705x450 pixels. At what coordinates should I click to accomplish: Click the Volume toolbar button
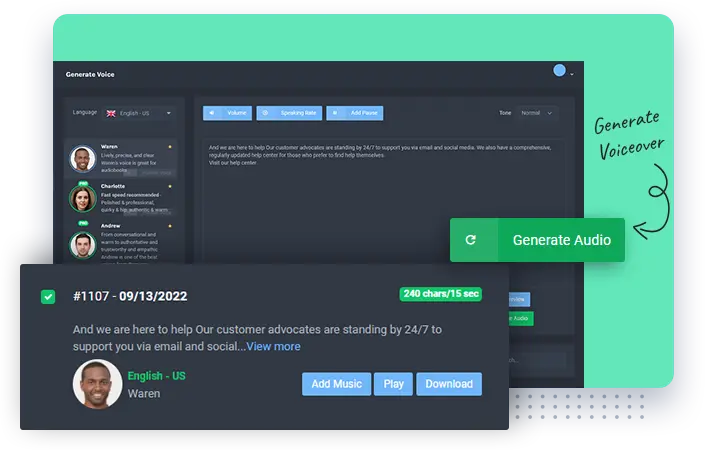coord(228,113)
